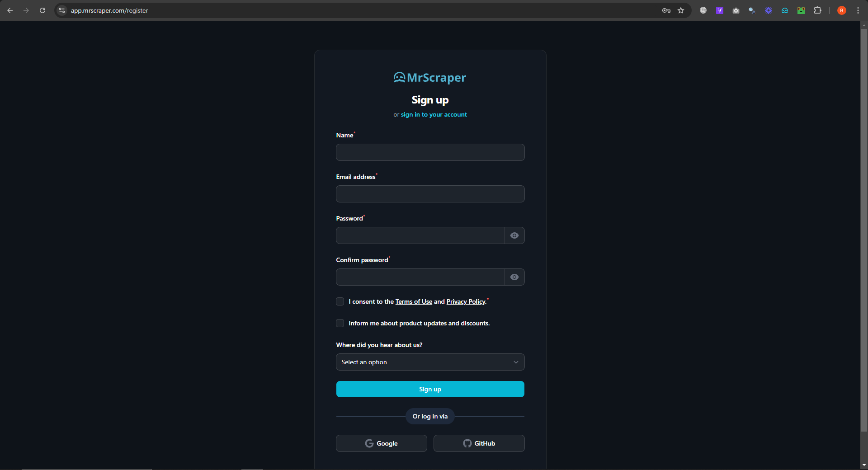The width and height of the screenshot is (868, 470).
Task: Open the blue starburst extension
Action: click(x=769, y=10)
